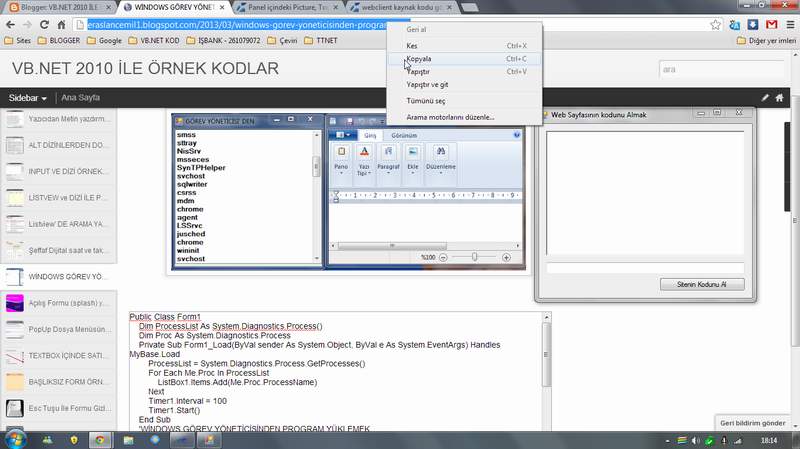Screen dimensions: 800x449
Task: Choose Arama motorlarını düzenle option
Action: (x=464, y=117)
